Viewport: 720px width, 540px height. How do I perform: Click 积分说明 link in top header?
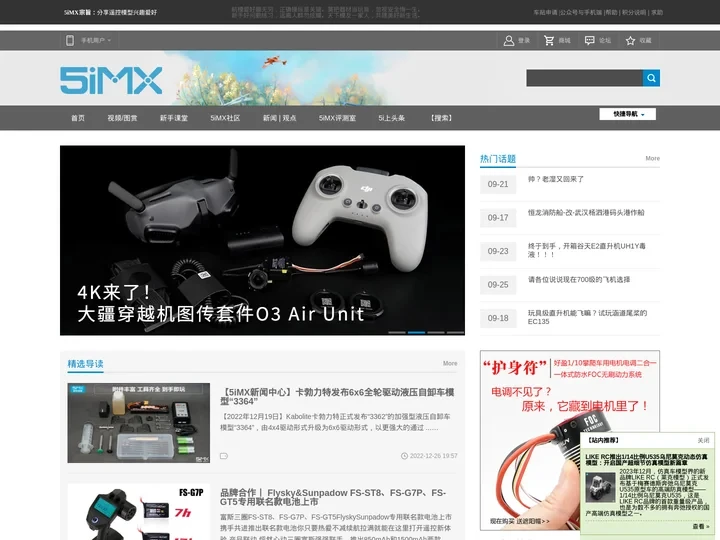click(x=634, y=12)
